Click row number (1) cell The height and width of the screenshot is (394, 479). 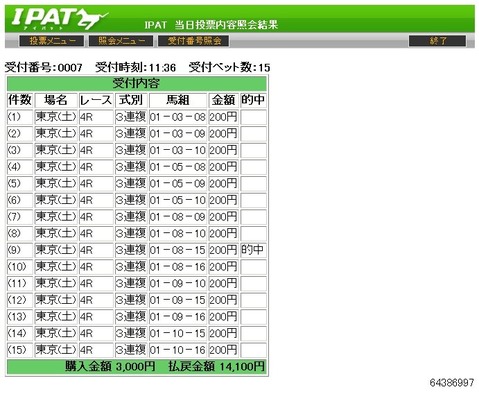click(x=20, y=117)
